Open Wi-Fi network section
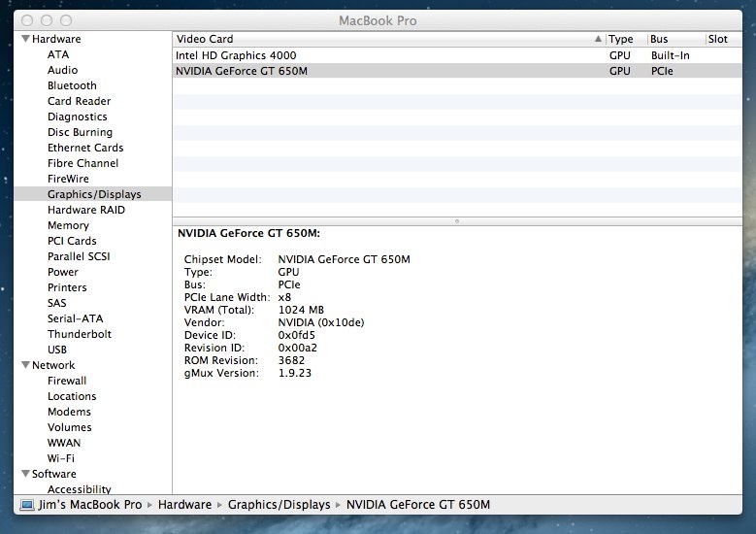Viewport: 756px width, 534px height. 61,458
